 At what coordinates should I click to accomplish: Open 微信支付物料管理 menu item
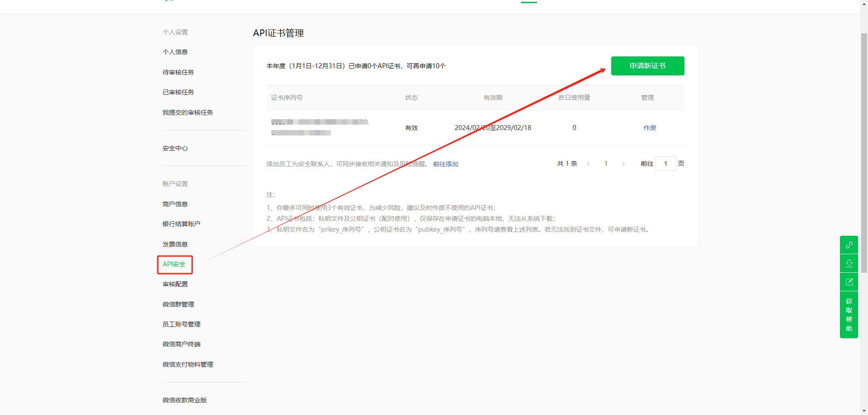tap(188, 364)
